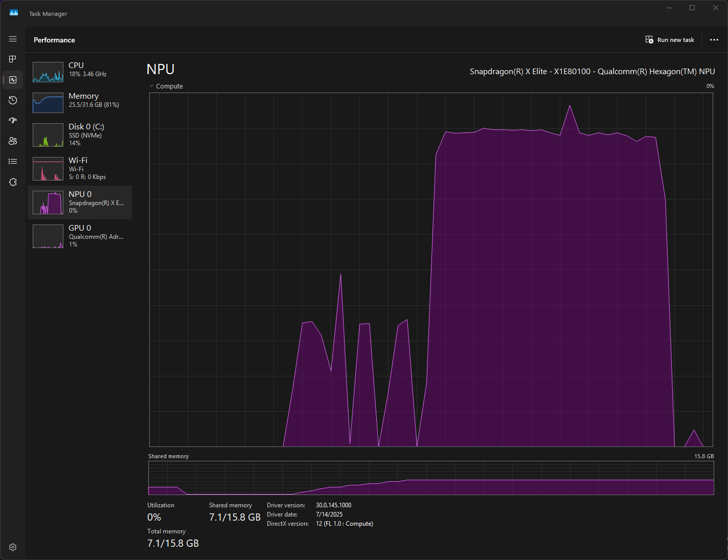
Task: Click Run new task
Action: (676, 39)
